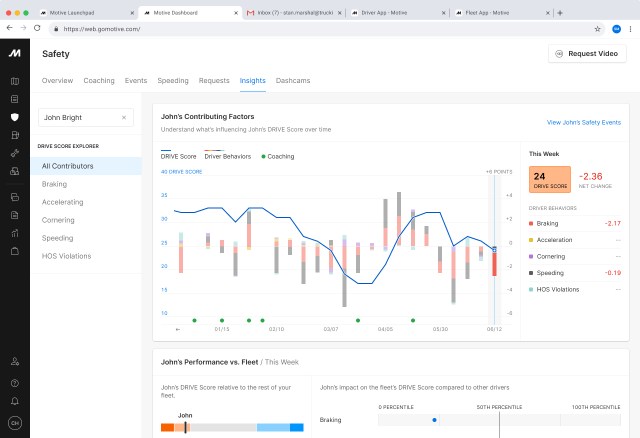640x438 pixels.
Task: Click the Braking percentile marker dot
Action: (x=434, y=420)
